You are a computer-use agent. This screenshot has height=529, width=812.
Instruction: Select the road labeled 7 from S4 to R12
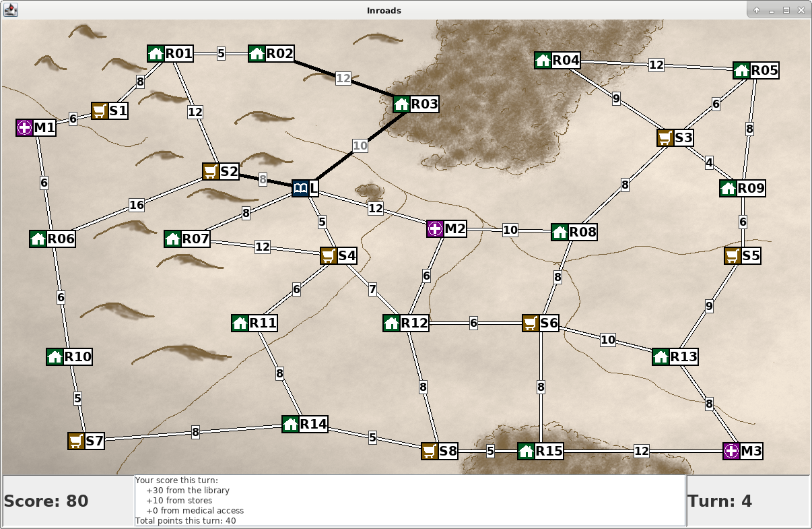(372, 290)
